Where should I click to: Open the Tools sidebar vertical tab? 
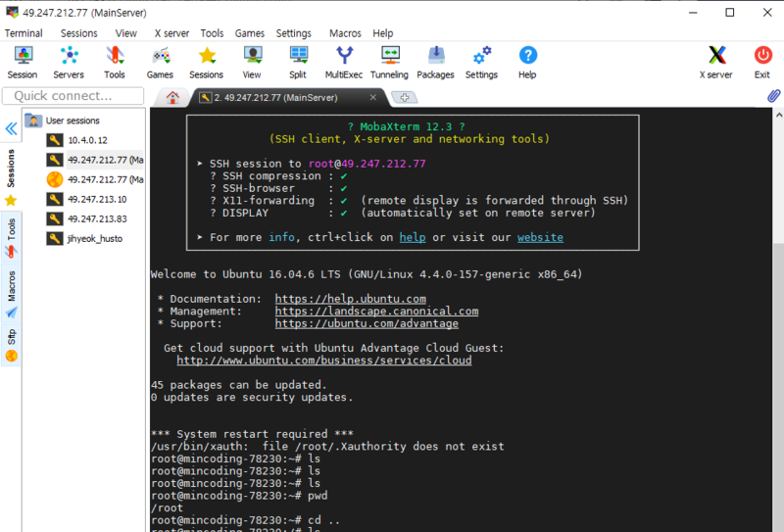point(11,238)
